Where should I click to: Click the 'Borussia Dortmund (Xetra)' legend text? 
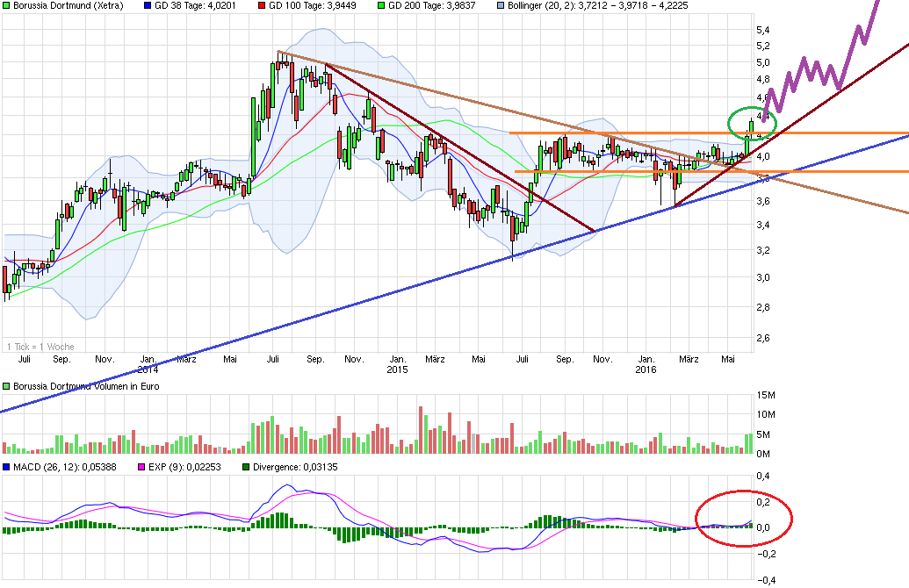[69, 6]
